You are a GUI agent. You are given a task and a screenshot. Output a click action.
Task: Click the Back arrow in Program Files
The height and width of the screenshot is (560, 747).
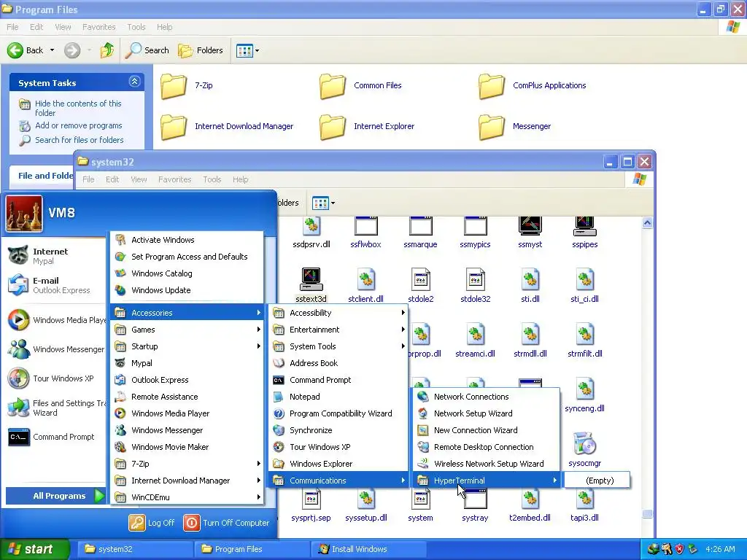15,50
